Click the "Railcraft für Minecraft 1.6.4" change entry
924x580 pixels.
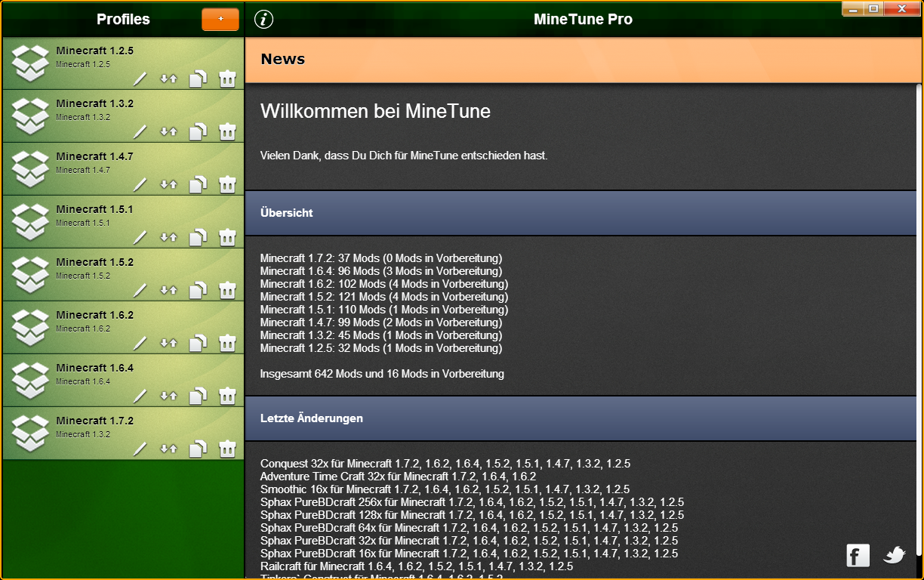pyautogui.click(x=417, y=566)
